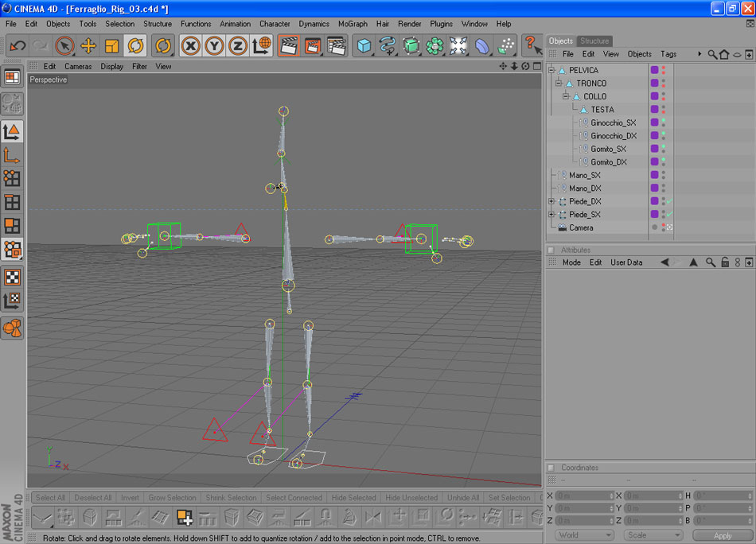Screen dimensions: 756x544
Task: Activate the Scale tool
Action: coord(112,46)
